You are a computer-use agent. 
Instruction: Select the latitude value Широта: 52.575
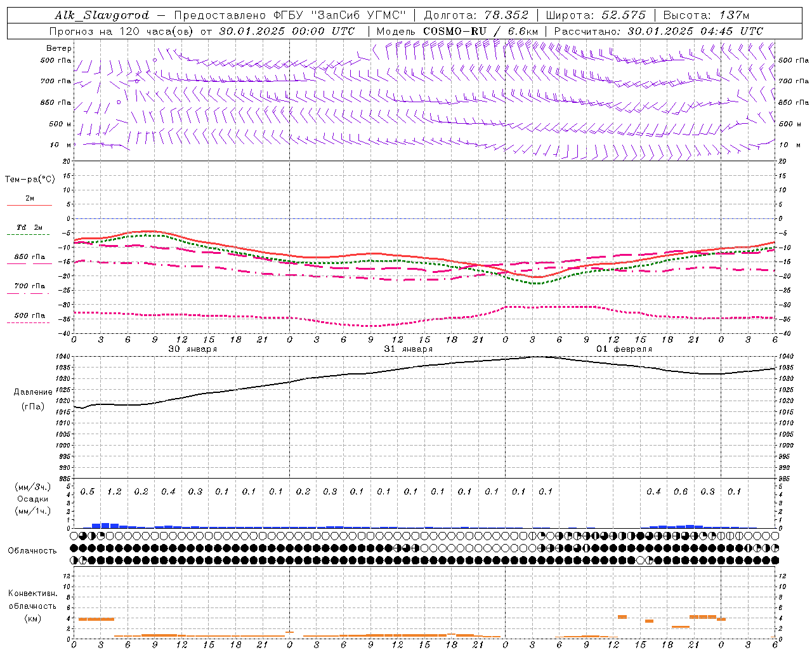point(596,15)
